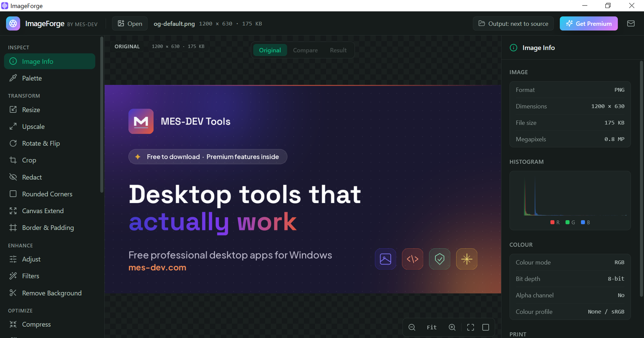Screen dimensions: 644x338
Task: Select the Upscale tool
Action: coord(50,126)
